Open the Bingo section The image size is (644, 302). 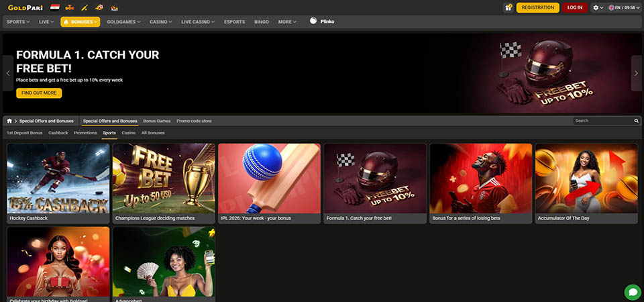pyautogui.click(x=262, y=21)
